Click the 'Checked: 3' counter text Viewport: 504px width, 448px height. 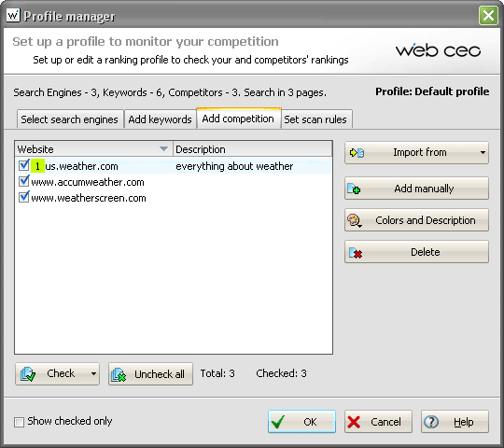click(x=281, y=373)
